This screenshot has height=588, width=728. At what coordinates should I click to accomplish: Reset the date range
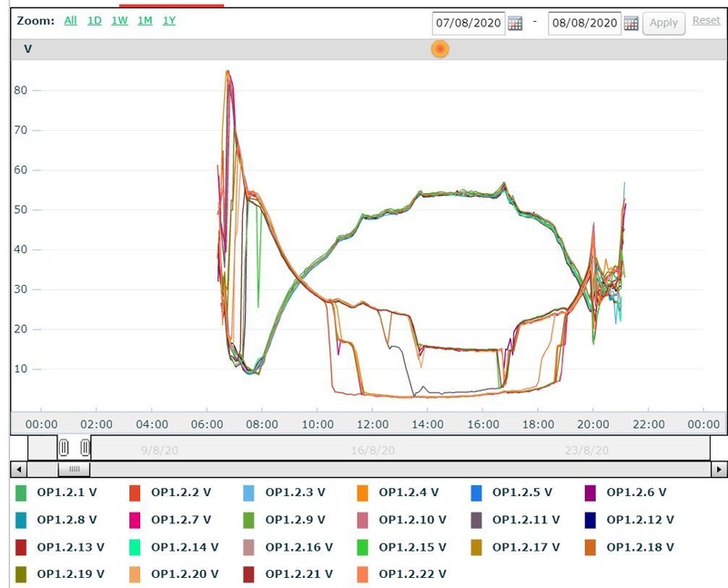click(x=706, y=20)
